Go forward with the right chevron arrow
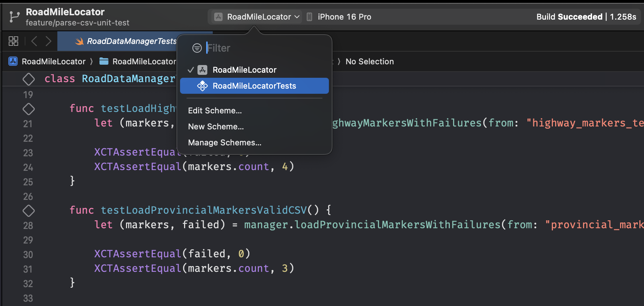The image size is (644, 306). coord(48,41)
